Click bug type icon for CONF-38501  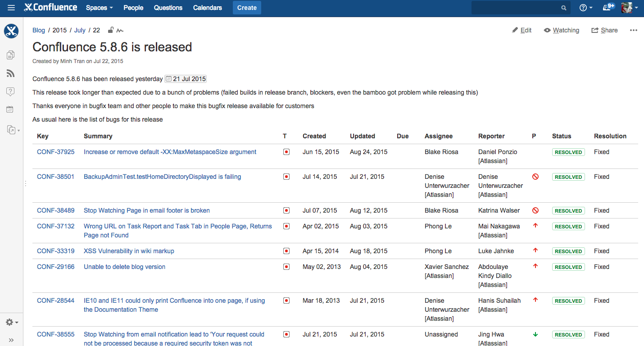click(x=286, y=177)
